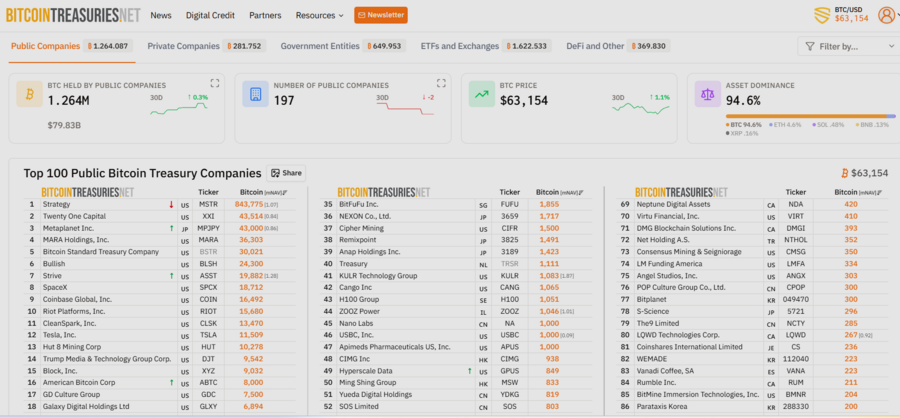Click the building icon in companies card
Viewport: 900px width, 418px height.
coord(255,94)
